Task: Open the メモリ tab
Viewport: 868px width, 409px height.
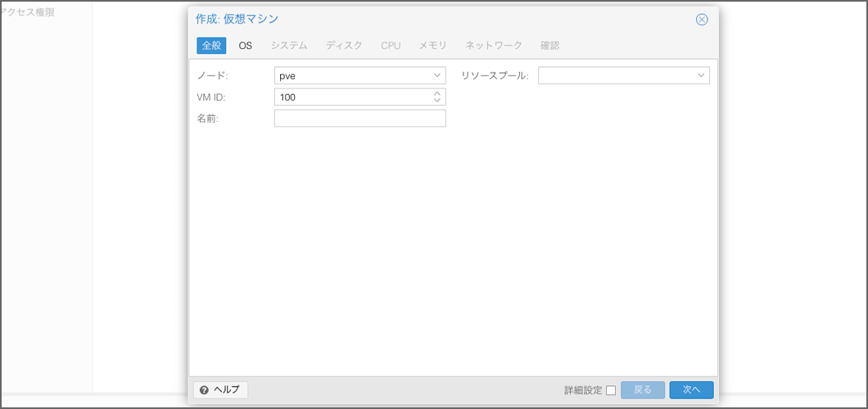Action: point(432,45)
